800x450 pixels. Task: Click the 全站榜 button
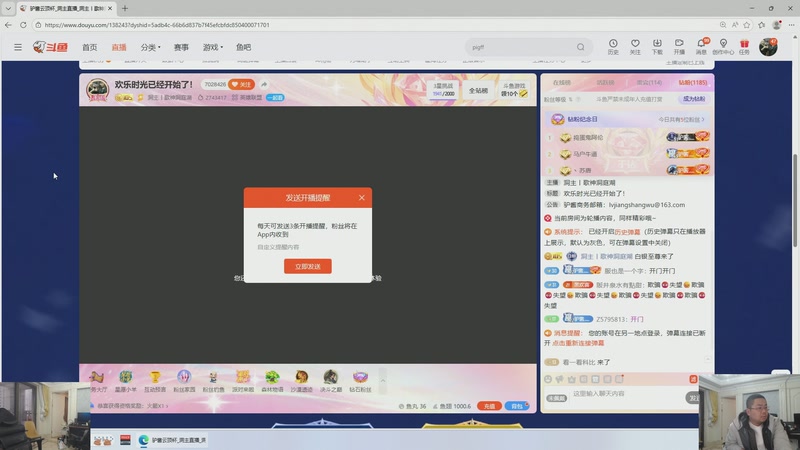pos(478,90)
